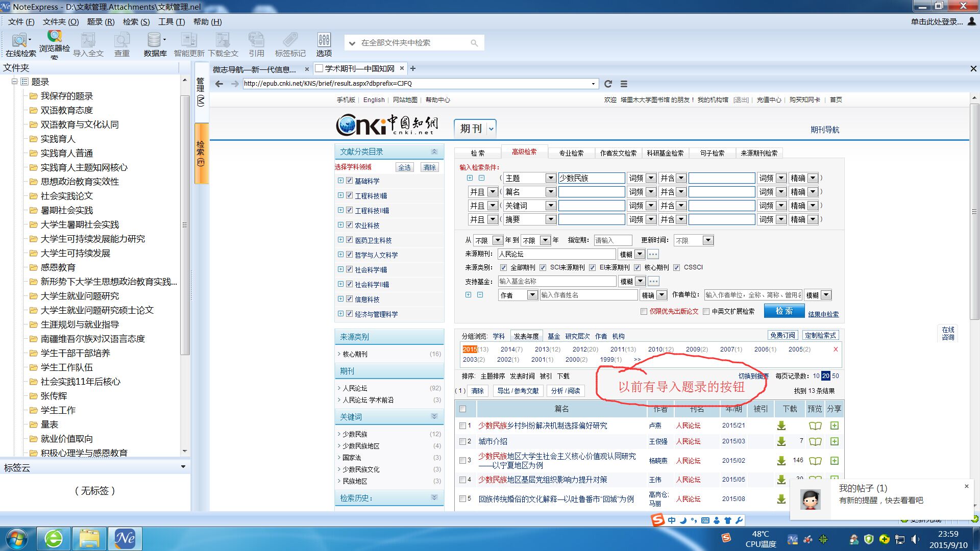Expand the 标签云 panel dropdown arrow
980x551 pixels.
pos(183,467)
